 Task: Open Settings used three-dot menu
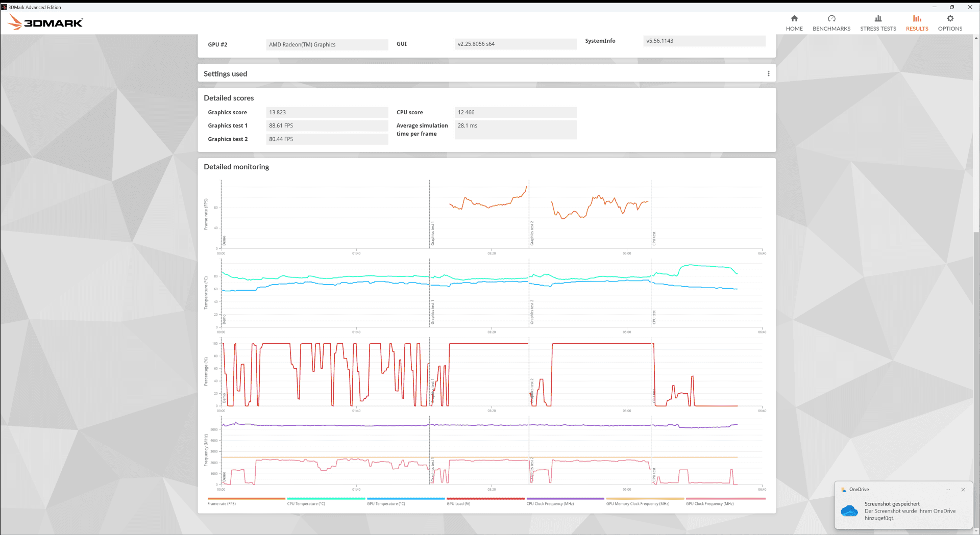pos(768,73)
